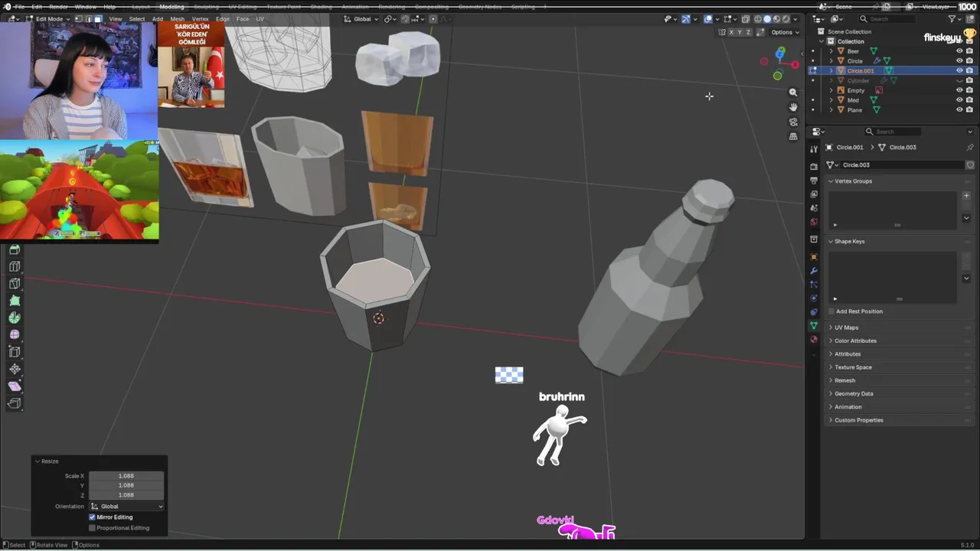Open the Render menu
The height and width of the screenshot is (551, 980).
tap(58, 7)
